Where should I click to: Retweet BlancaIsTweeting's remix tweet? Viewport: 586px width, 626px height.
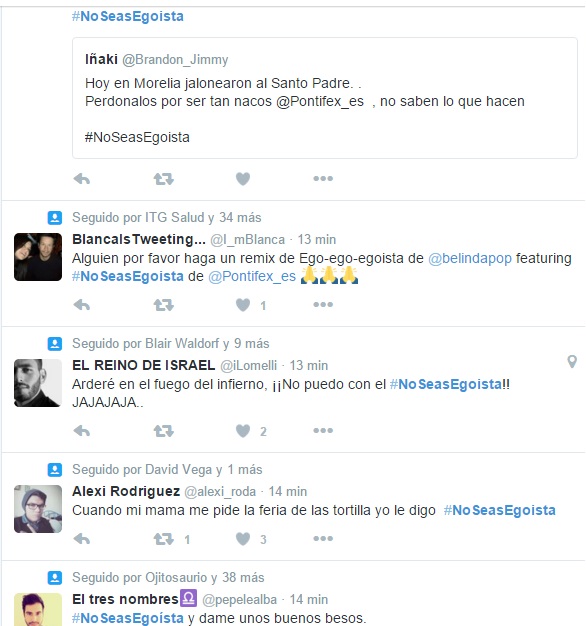[x=164, y=305]
